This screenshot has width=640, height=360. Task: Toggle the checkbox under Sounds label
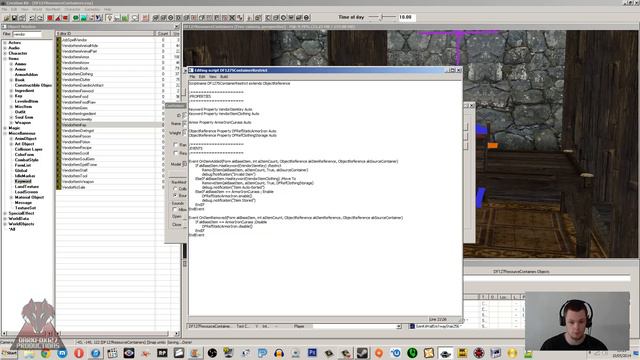[175, 209]
